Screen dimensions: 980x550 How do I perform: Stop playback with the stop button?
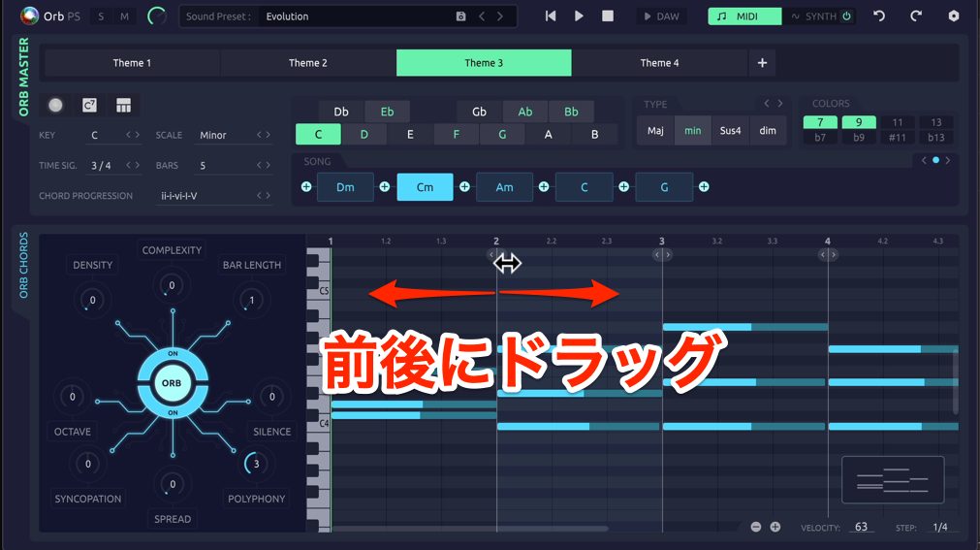(608, 16)
